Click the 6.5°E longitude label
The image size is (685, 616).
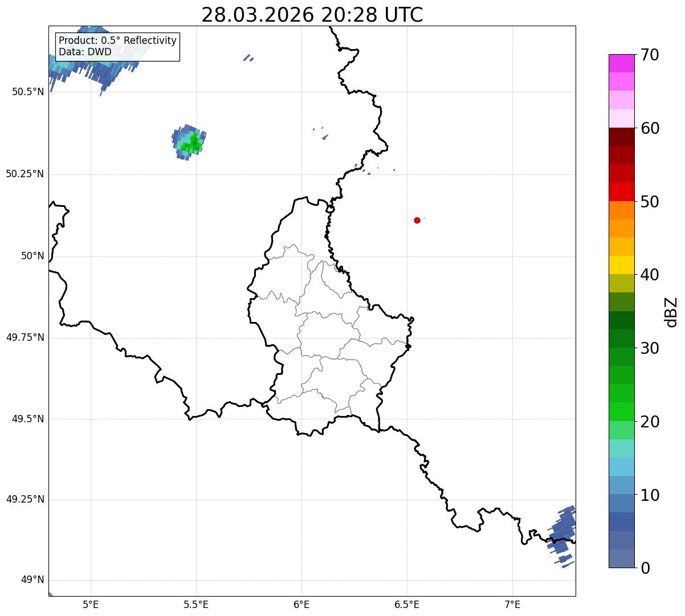(x=407, y=604)
